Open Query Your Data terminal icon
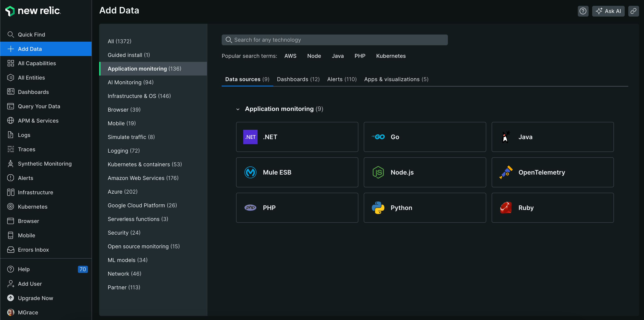 click(x=11, y=106)
